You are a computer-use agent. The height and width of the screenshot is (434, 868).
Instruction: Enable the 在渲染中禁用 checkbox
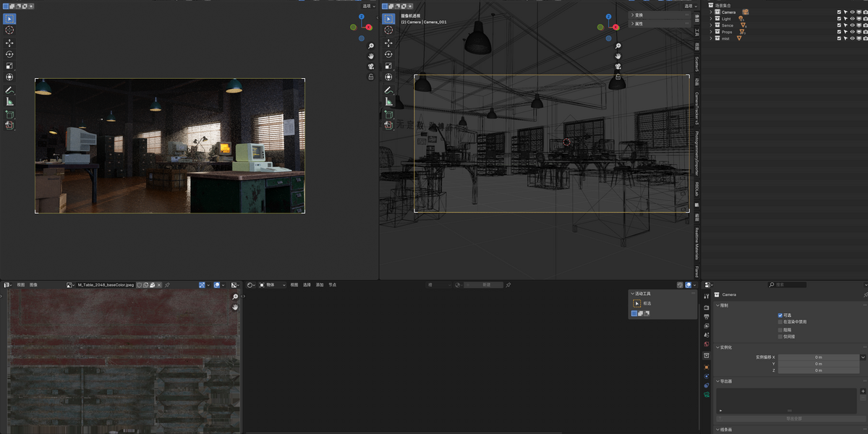point(780,322)
